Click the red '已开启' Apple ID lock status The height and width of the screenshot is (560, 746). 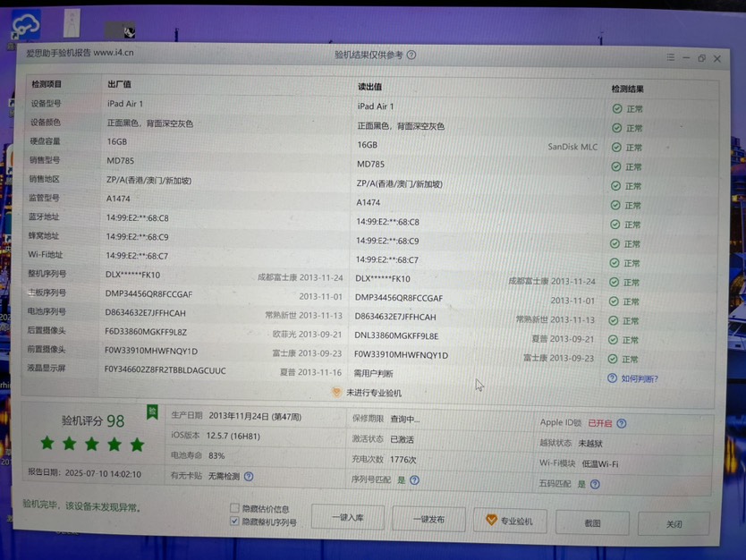click(x=600, y=423)
